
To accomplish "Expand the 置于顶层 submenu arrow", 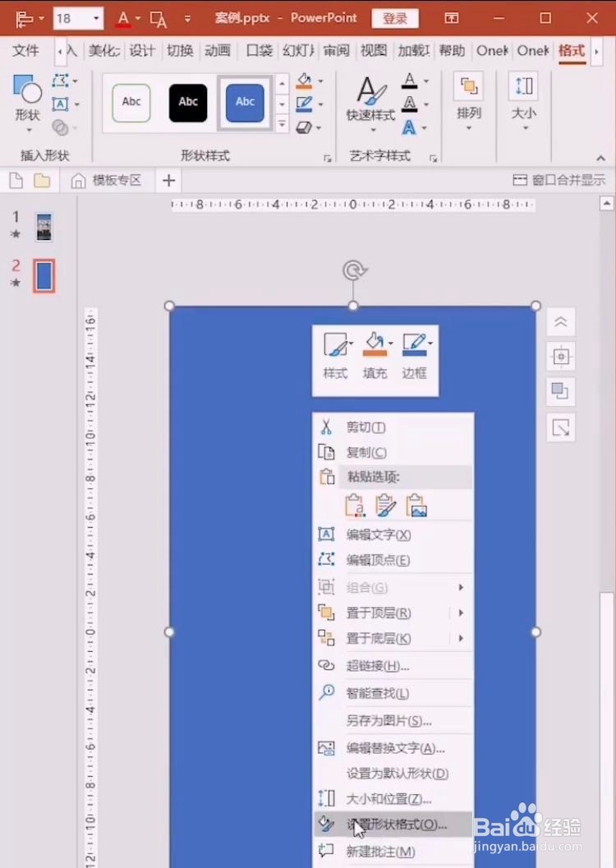I will 461,613.
